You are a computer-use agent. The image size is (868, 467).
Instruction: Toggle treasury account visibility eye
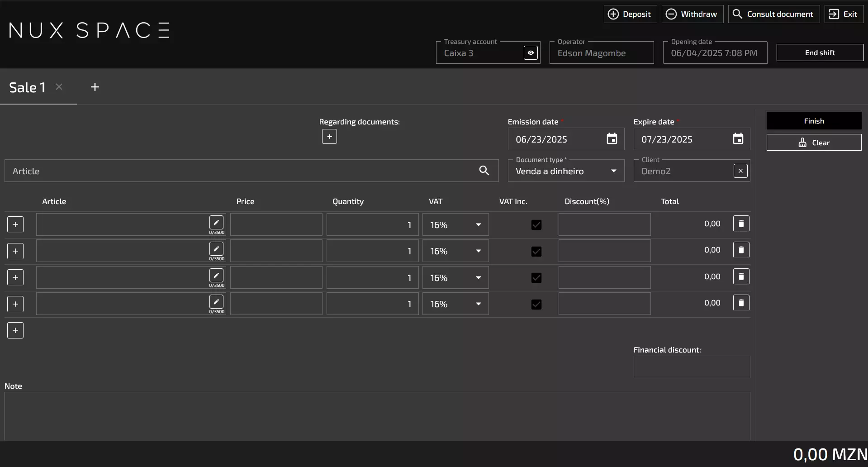531,53
